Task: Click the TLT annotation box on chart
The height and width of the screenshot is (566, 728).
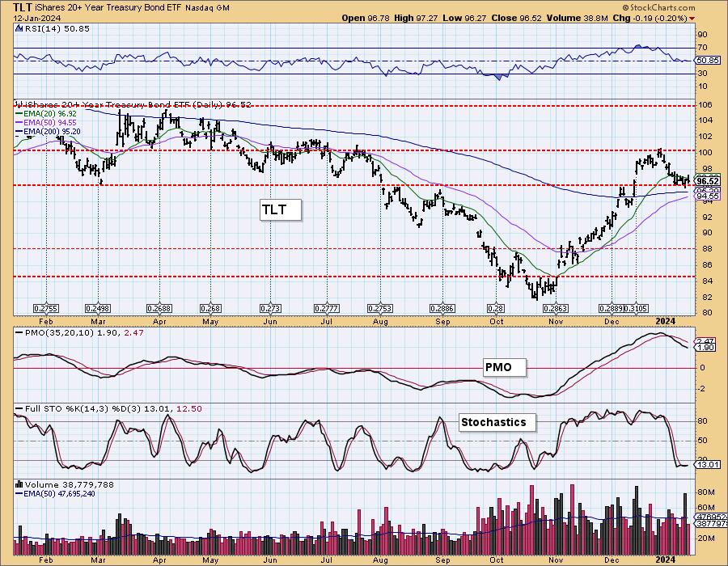Action: (281, 209)
